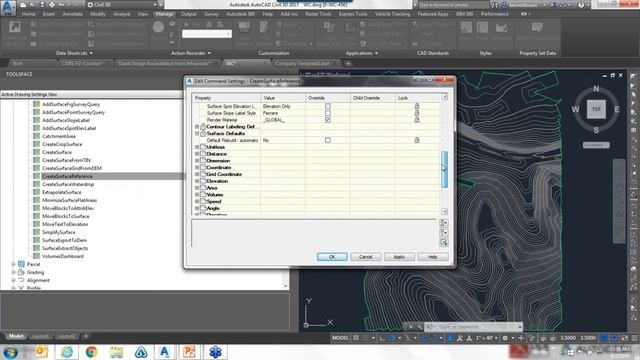
Task: Click the add layout plus icon
Action: click(x=86, y=336)
